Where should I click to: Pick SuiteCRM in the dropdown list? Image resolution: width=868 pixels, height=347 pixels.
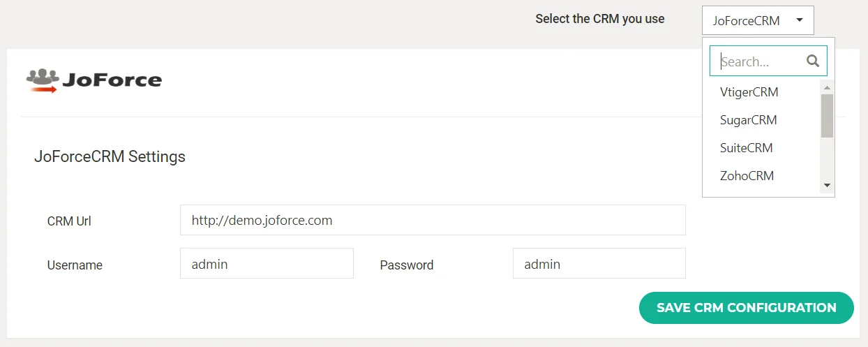(x=746, y=148)
